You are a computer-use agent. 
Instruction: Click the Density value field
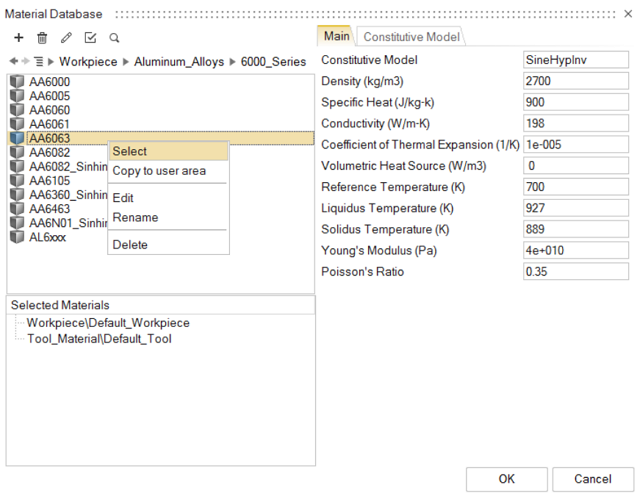pos(575,81)
